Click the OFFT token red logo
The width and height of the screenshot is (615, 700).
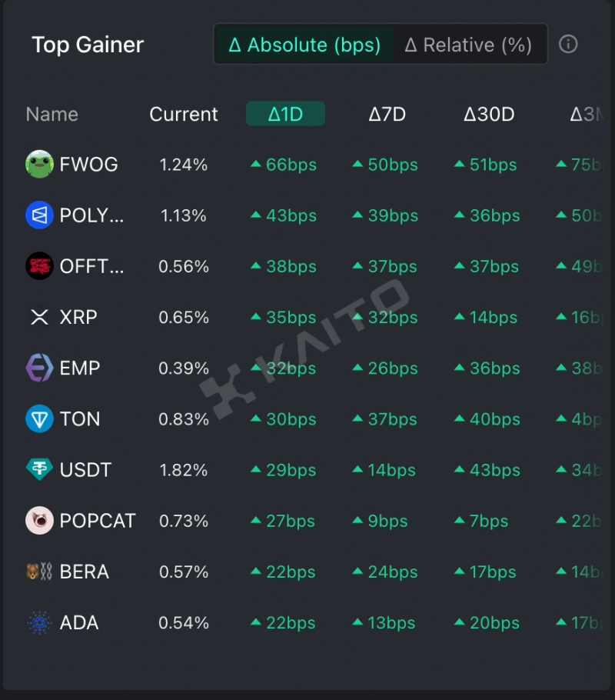click(x=39, y=266)
